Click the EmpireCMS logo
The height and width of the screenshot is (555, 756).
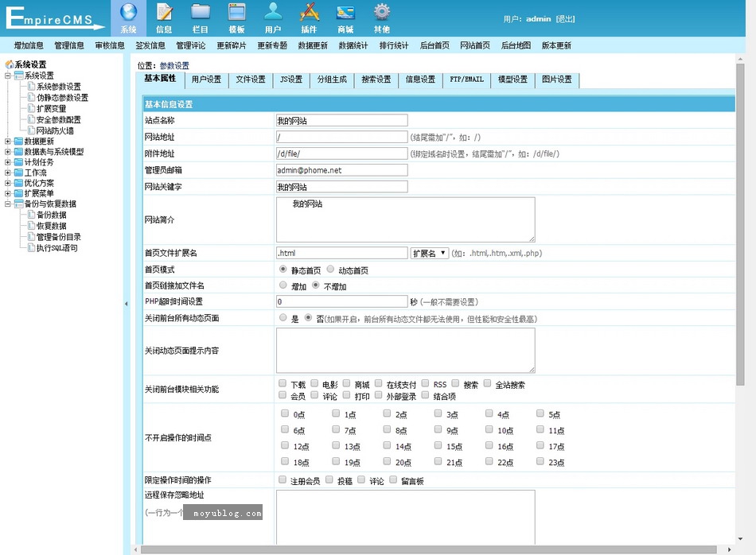click(54, 18)
